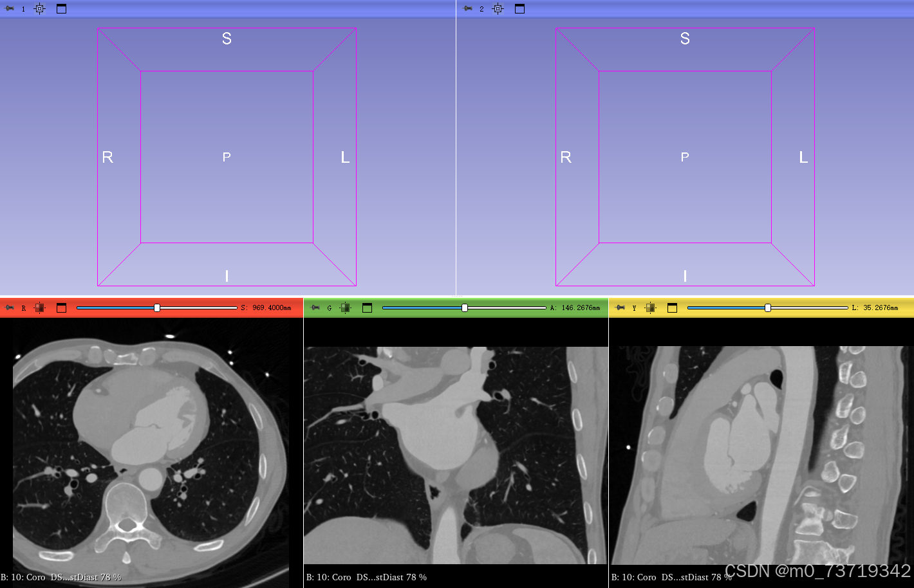This screenshot has width=914, height=588.
Task: Center the 3D view 1 on the scene
Action: [x=40, y=9]
